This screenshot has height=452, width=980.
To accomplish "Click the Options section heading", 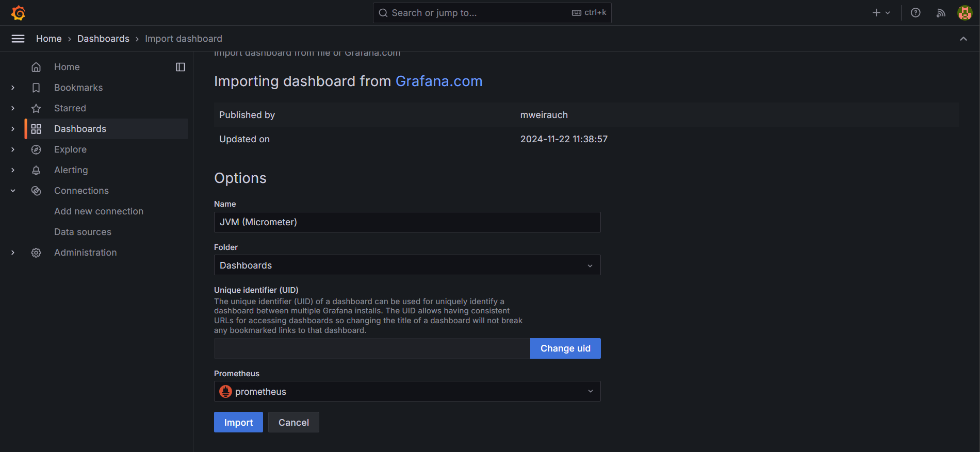I will coord(240,178).
